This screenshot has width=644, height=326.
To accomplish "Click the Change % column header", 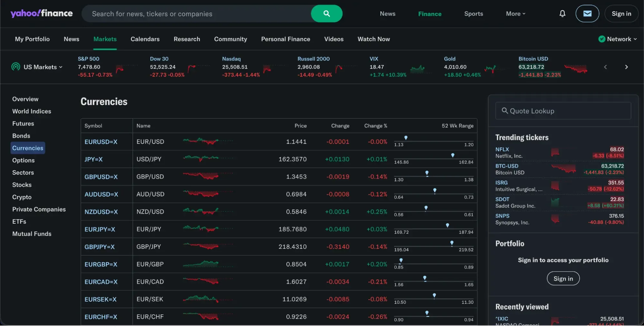I will [x=376, y=126].
